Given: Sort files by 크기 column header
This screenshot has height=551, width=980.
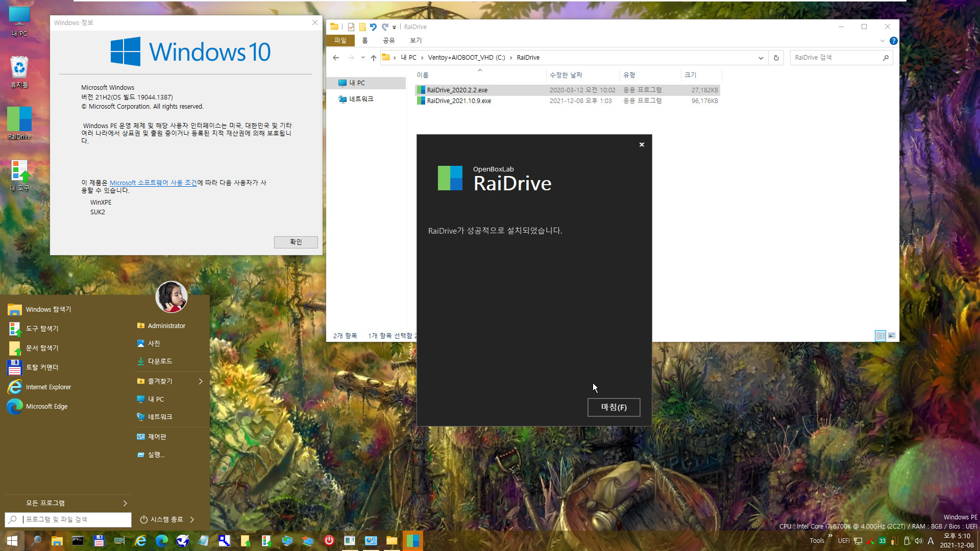Looking at the screenshot, I should coord(701,75).
